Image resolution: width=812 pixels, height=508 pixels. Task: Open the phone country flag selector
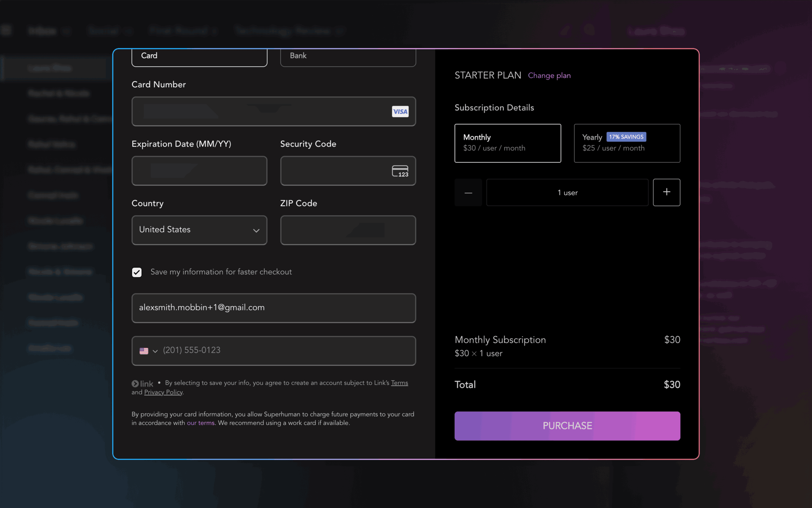[x=148, y=351]
